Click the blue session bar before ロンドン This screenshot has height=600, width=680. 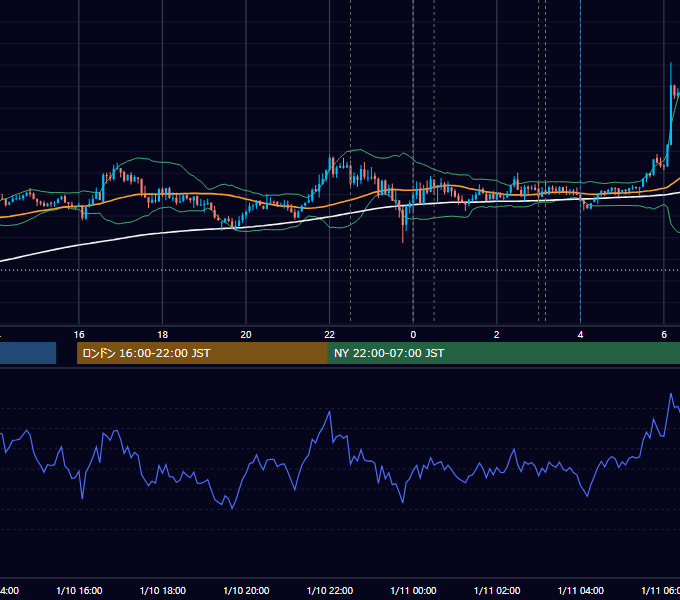tap(28, 353)
